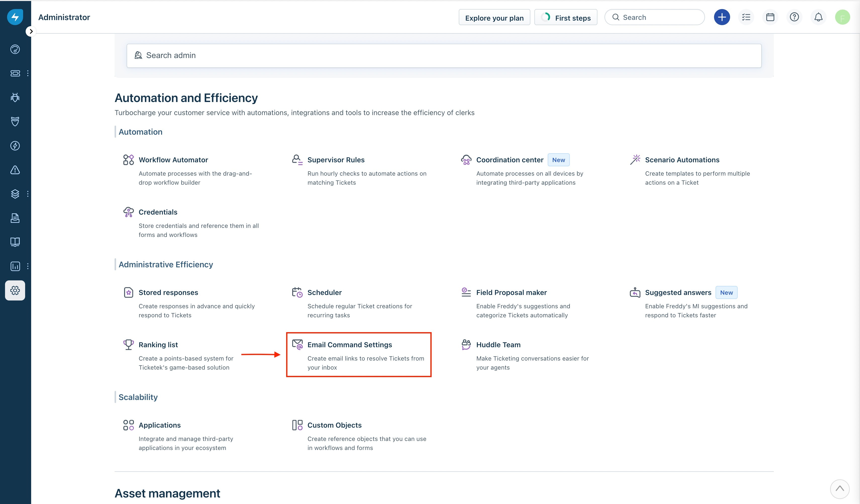Click the Explore your plan button

point(494,18)
